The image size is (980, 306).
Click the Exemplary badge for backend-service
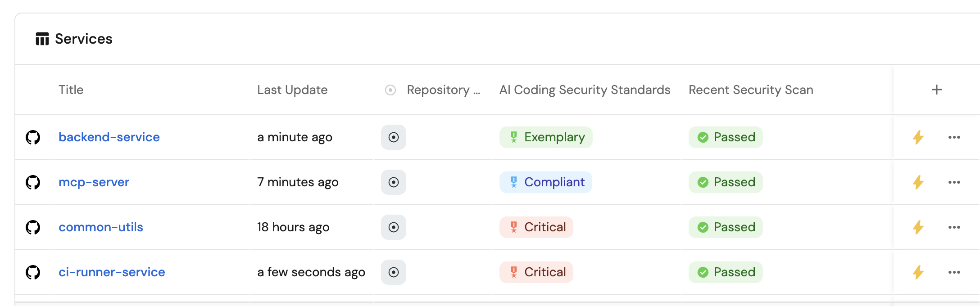tap(546, 137)
